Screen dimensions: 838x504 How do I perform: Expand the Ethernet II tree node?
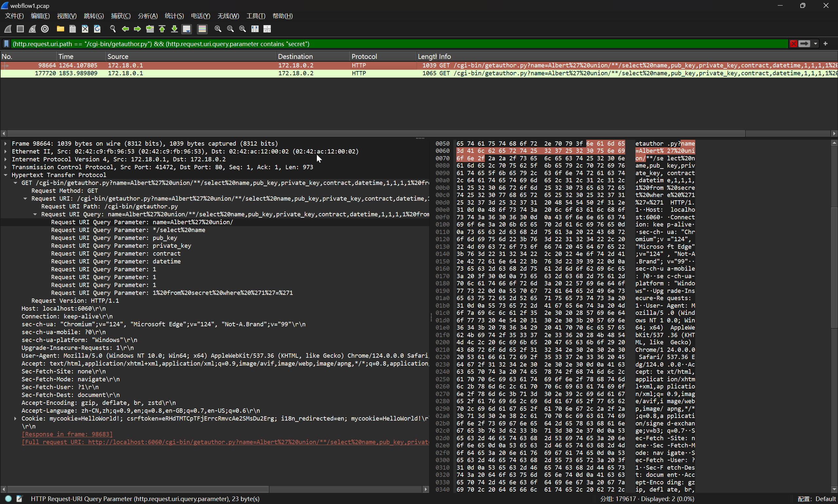click(x=6, y=152)
